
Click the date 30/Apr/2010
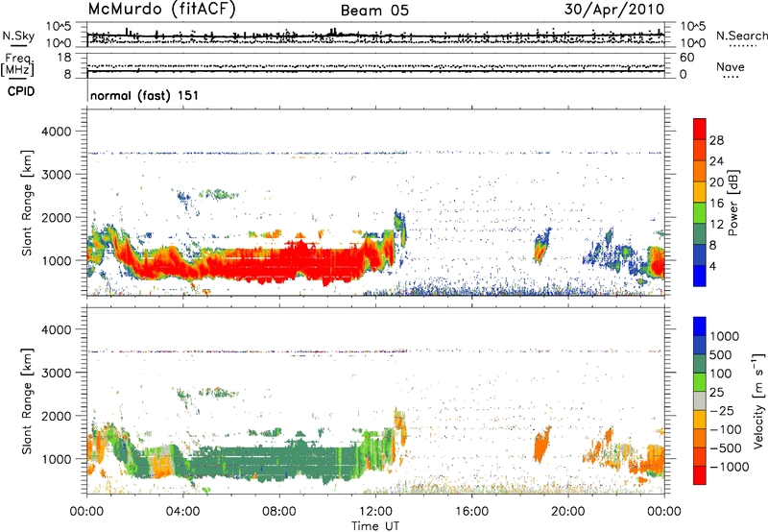point(614,10)
